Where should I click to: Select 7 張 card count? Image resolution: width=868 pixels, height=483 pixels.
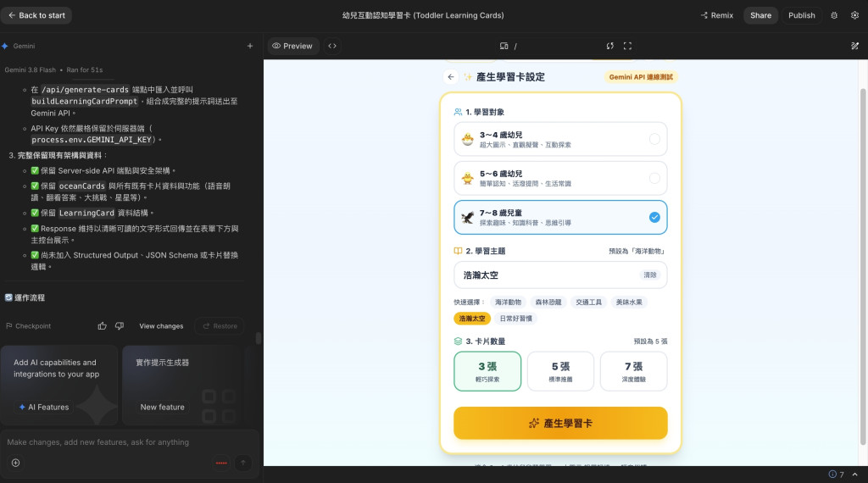(633, 371)
